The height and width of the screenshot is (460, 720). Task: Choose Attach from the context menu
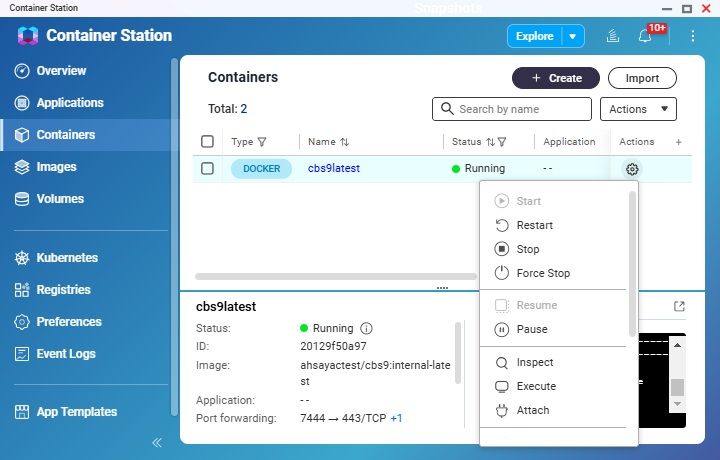click(553, 410)
